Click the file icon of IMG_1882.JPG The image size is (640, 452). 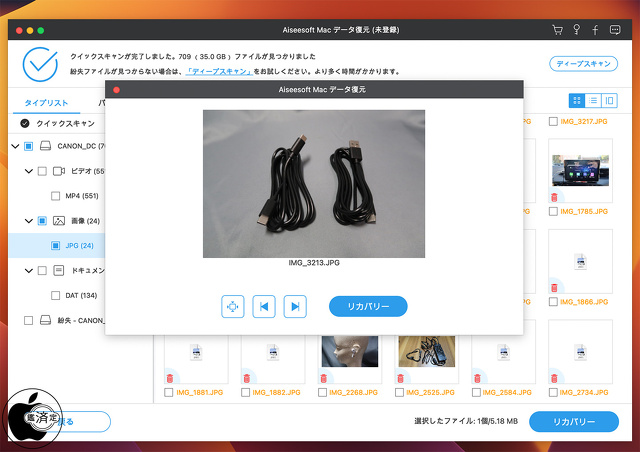pyautogui.click(x=273, y=352)
